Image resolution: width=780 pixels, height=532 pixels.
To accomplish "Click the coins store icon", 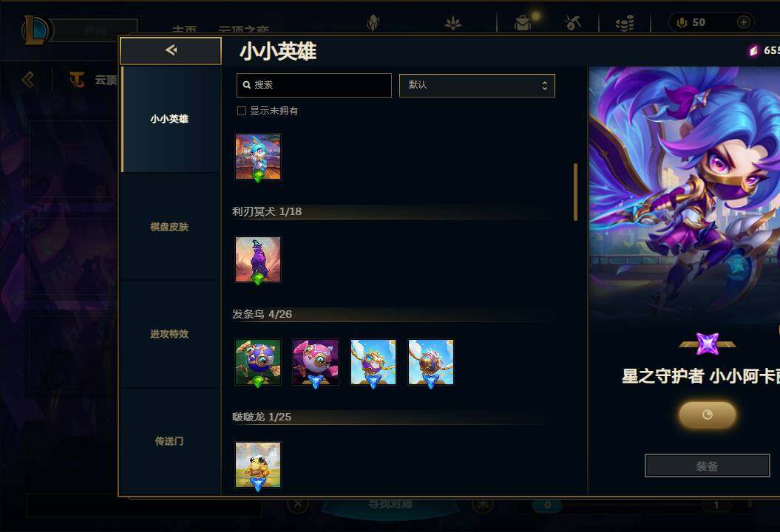I will [624, 23].
